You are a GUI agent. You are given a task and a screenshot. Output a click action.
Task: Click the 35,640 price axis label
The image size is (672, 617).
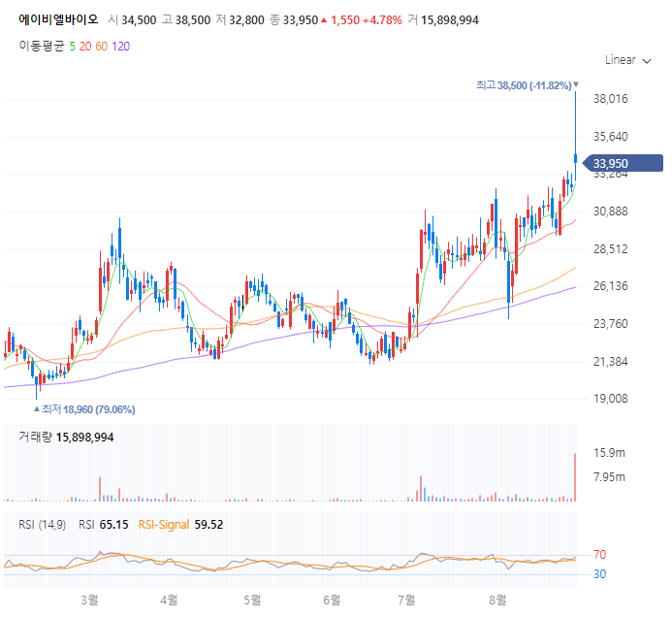(x=610, y=137)
